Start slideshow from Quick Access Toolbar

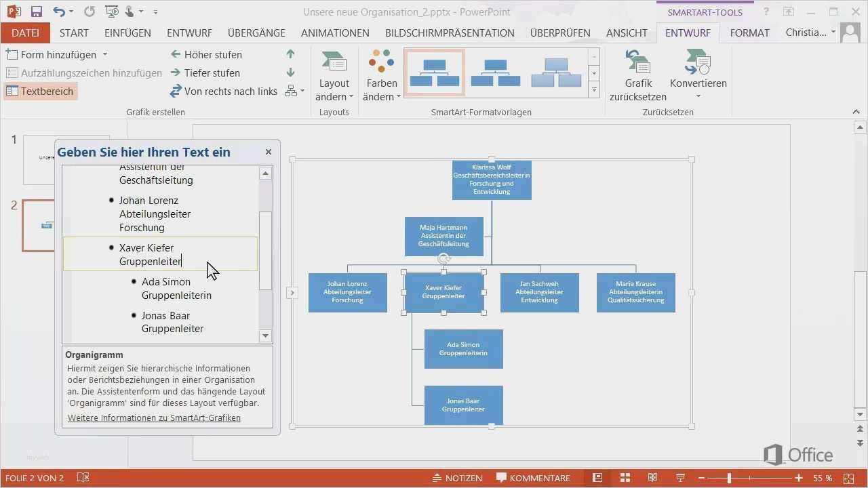(x=111, y=12)
